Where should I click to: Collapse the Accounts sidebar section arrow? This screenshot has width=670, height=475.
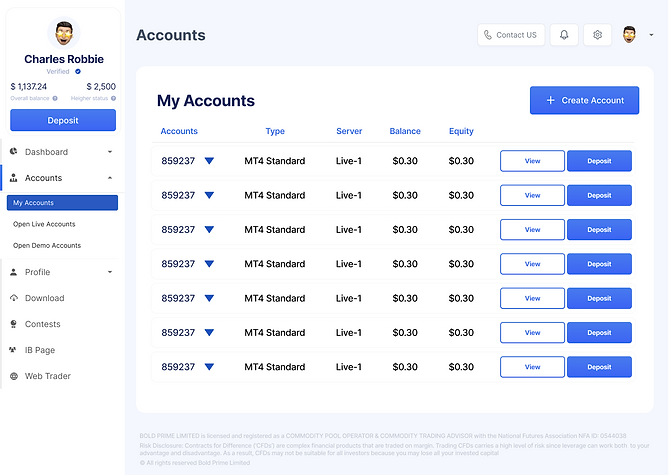[x=109, y=178]
